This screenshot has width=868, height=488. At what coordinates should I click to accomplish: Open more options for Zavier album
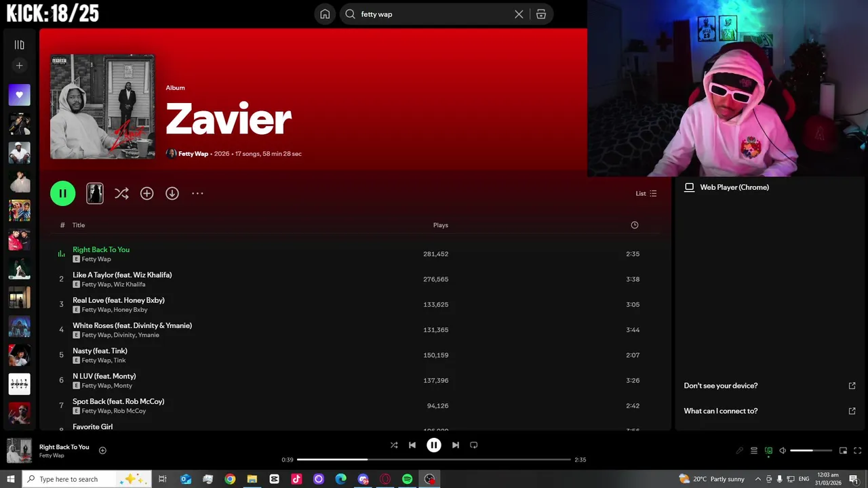tap(197, 193)
